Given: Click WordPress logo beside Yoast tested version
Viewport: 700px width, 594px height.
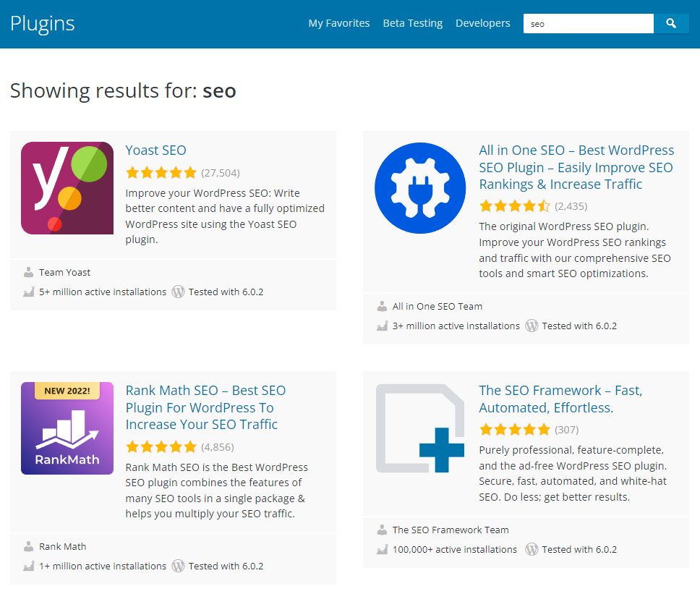Looking at the screenshot, I should (x=179, y=292).
